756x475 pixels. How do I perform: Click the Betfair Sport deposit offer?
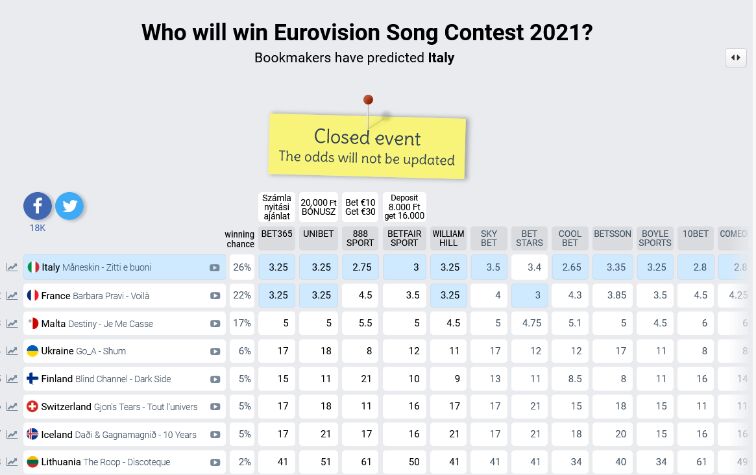404,207
